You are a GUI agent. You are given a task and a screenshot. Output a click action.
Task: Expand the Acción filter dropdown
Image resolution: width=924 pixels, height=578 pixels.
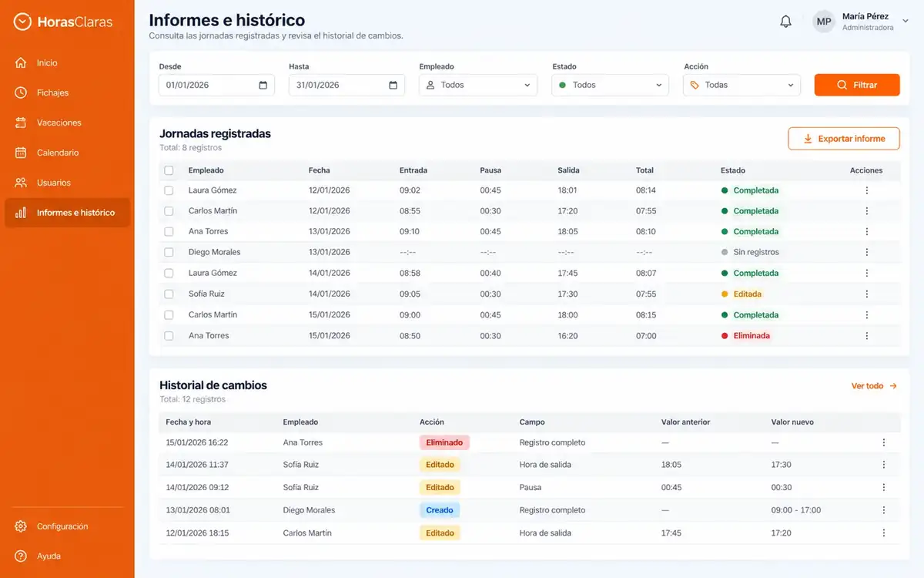coord(742,85)
